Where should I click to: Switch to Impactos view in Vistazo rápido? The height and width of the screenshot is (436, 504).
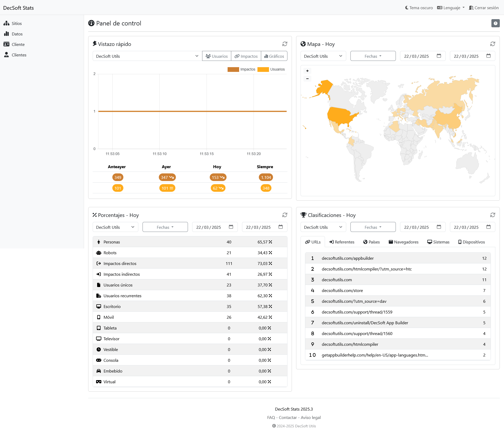[246, 56]
